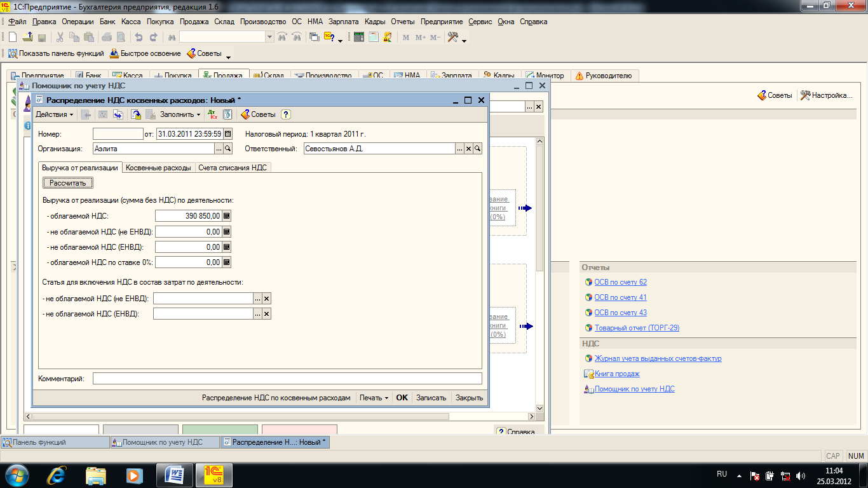Open the Монитор panel tab
Viewport: 868px width, 488px height.
pyautogui.click(x=545, y=76)
